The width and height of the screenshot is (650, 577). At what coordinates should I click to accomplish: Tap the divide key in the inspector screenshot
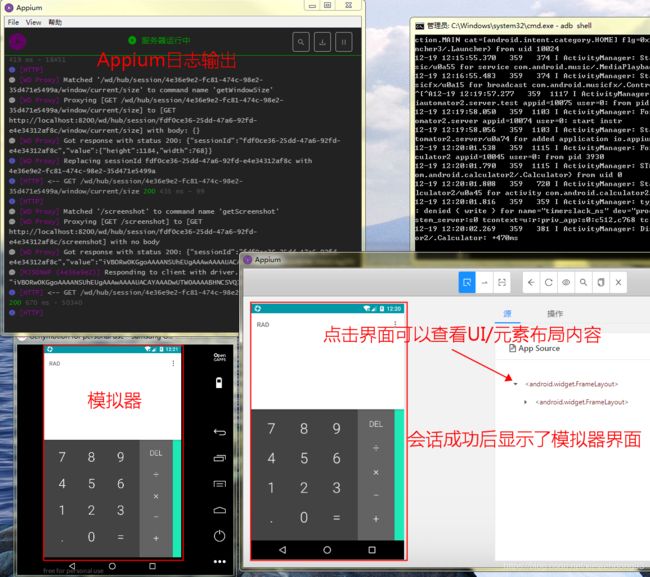[x=376, y=448]
